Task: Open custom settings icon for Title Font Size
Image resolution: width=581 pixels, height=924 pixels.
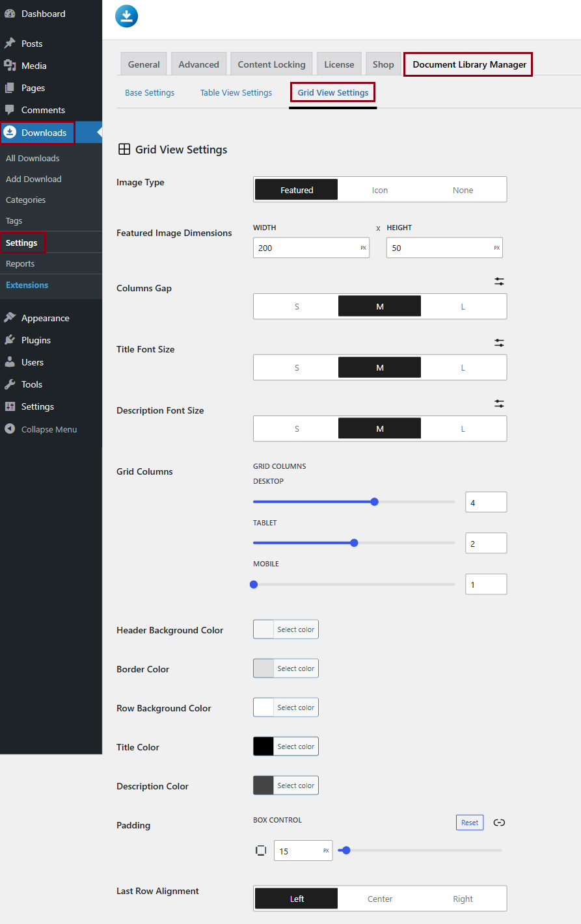Action: pos(499,343)
